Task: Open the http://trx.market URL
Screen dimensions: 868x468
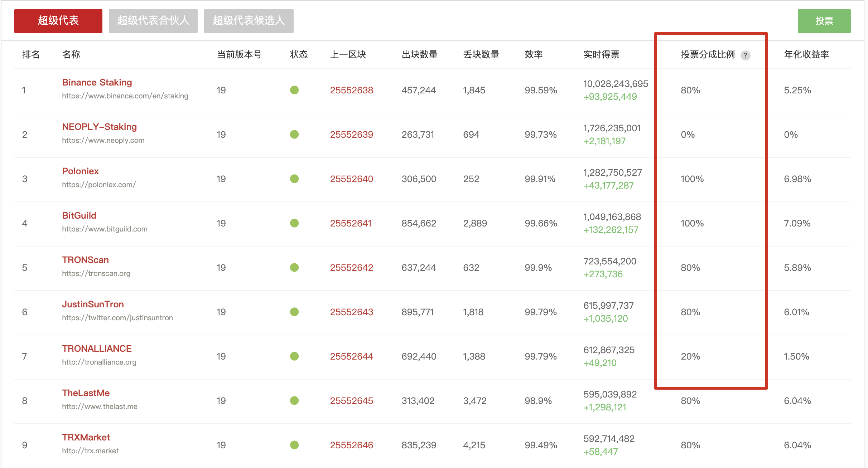Action: [90, 451]
